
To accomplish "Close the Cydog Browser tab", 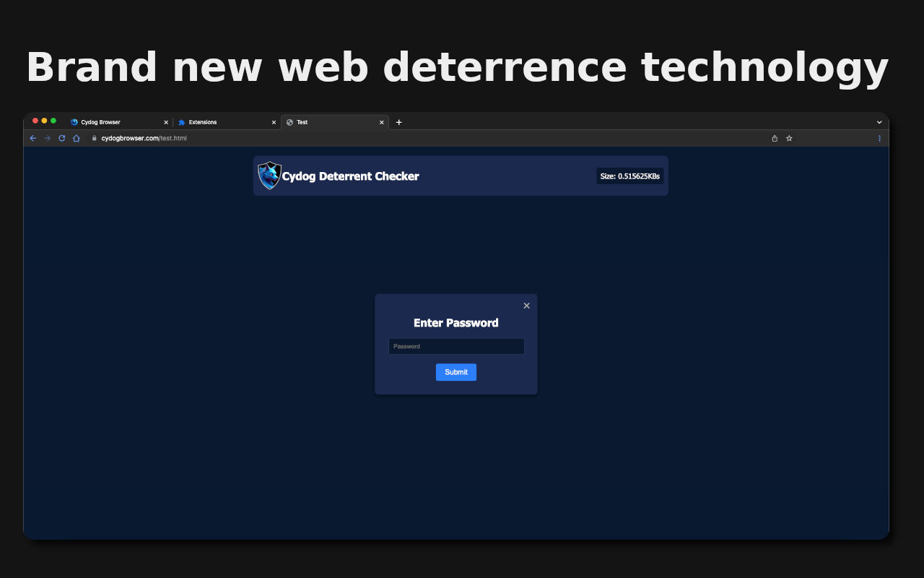I will tap(166, 122).
